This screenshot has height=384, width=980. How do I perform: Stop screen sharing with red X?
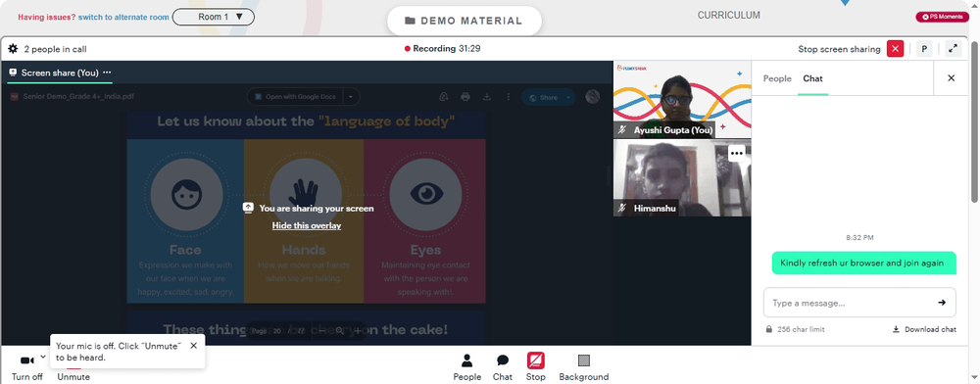click(x=895, y=49)
